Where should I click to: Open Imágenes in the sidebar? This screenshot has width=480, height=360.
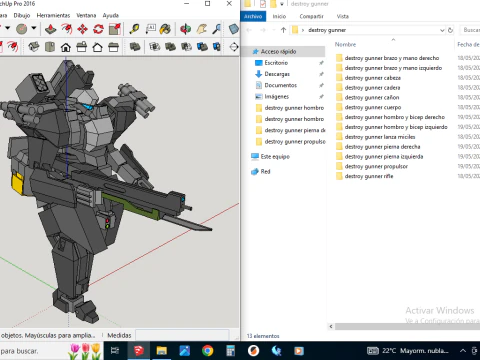pos(276,97)
